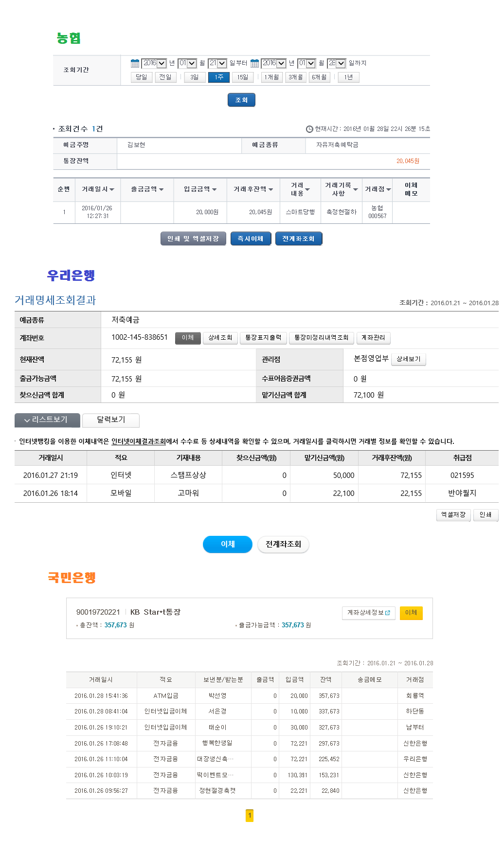Select the 15일 period option
This screenshot has width=504, height=858.
(243, 77)
